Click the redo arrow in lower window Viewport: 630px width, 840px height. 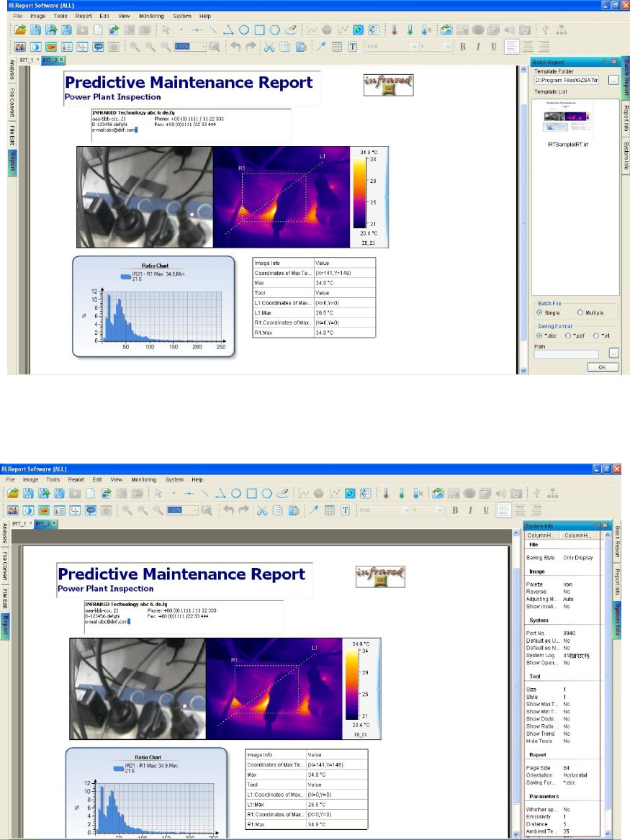click(x=244, y=510)
